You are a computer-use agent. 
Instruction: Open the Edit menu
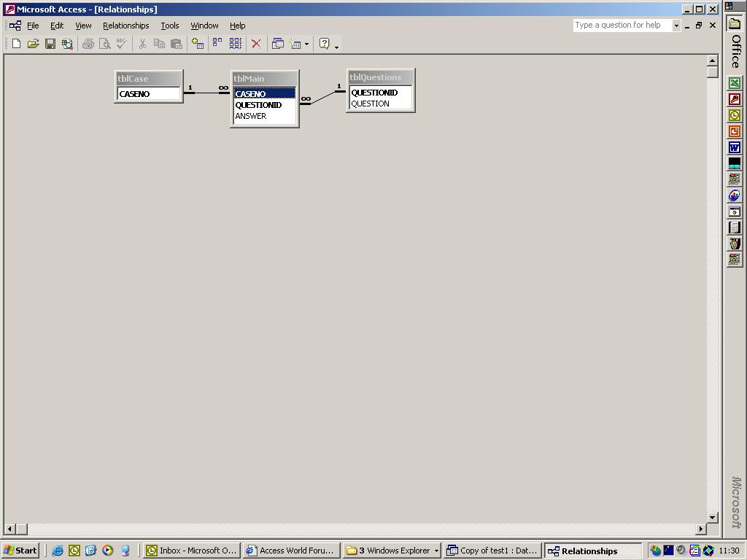[x=57, y=26]
